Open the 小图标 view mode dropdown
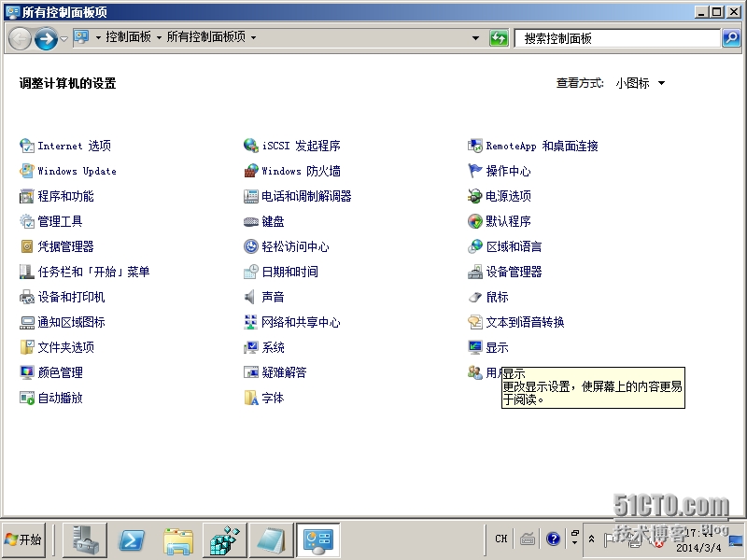The image size is (747, 560). tap(641, 83)
